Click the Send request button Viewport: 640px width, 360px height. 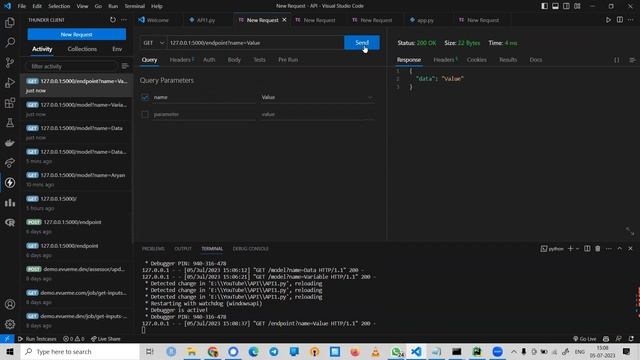[362, 43]
